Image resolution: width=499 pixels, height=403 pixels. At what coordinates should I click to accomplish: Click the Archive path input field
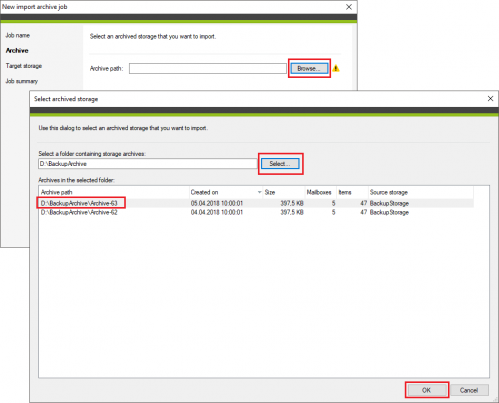208,68
